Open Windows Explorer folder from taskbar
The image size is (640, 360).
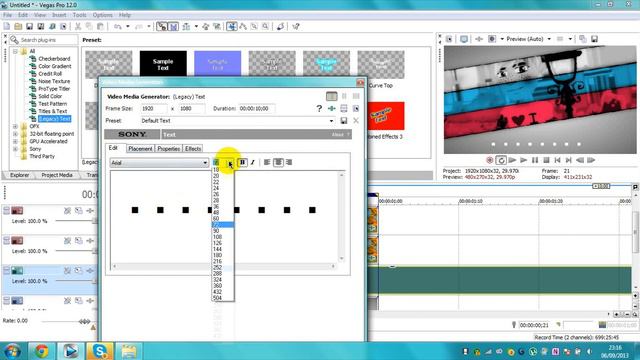(x=129, y=351)
